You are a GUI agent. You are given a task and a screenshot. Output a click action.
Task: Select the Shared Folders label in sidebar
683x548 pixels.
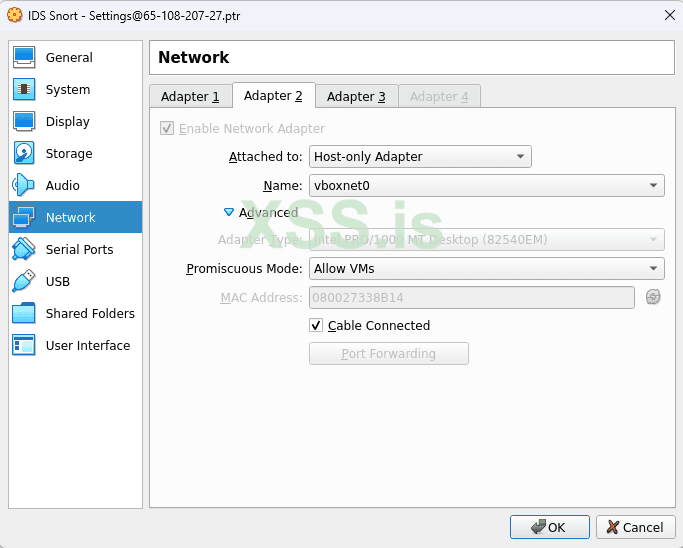point(90,314)
